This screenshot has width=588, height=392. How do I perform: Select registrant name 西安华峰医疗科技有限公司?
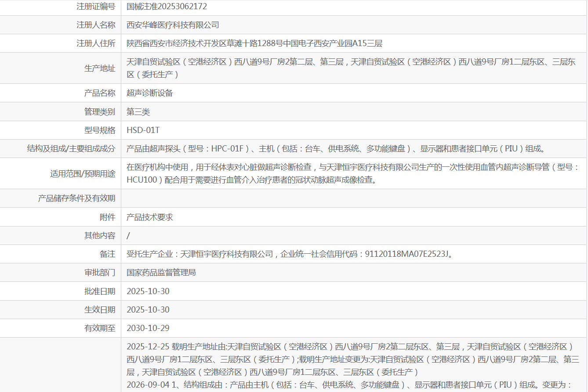(x=173, y=25)
